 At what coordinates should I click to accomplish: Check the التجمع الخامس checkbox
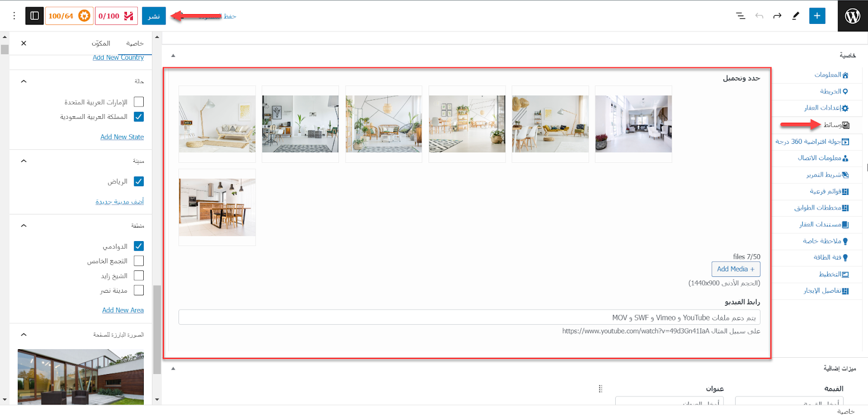(139, 261)
